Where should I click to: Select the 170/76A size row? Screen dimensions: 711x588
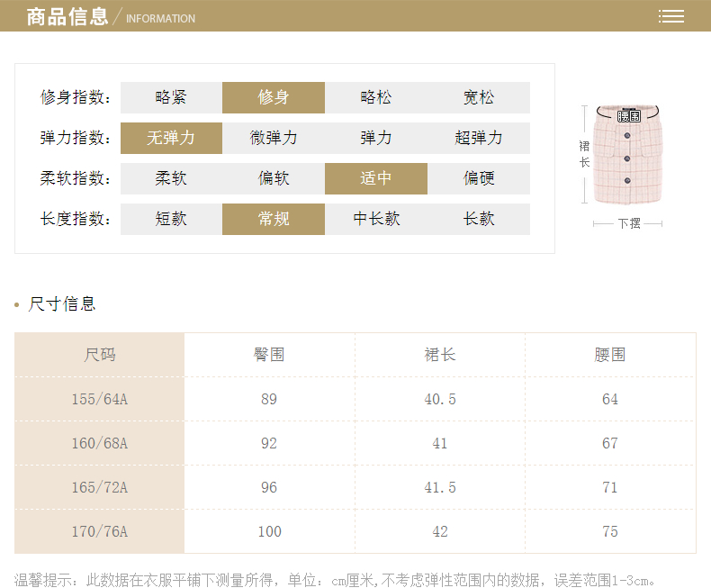(x=100, y=531)
